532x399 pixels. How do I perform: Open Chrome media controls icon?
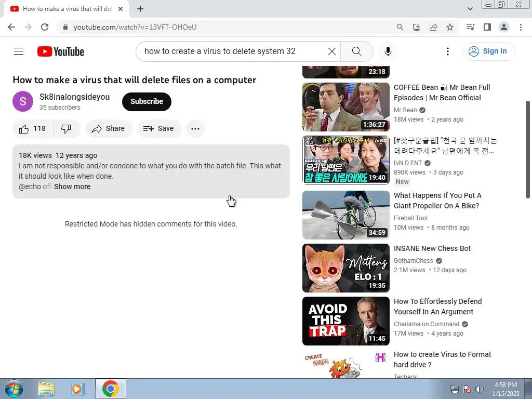point(471,27)
